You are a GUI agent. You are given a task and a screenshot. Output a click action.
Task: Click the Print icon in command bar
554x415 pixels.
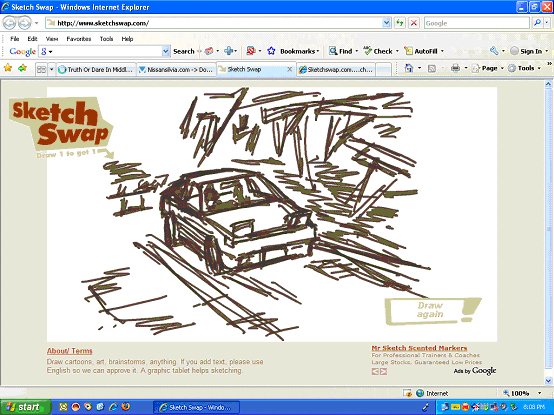pos(455,68)
